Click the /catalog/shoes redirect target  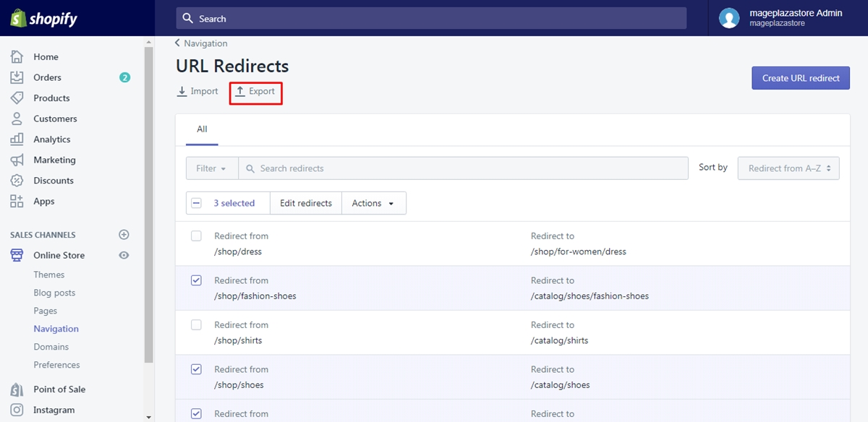click(x=561, y=385)
